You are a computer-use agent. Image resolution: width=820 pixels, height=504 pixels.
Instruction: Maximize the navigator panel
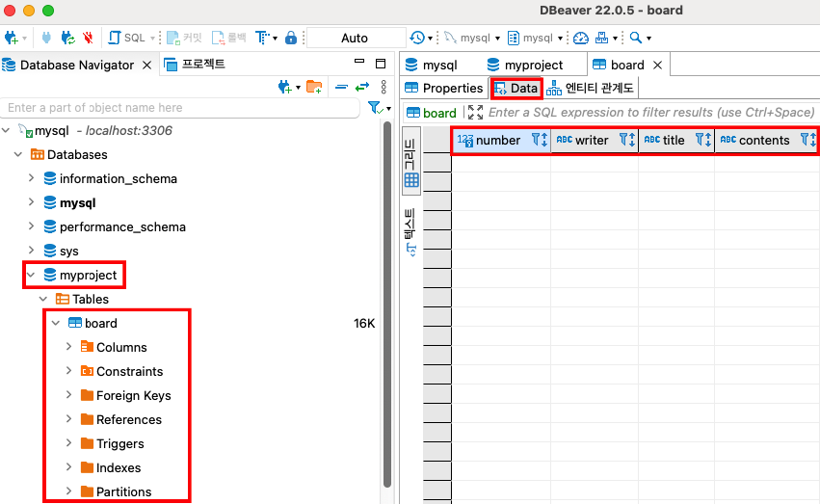(381, 64)
